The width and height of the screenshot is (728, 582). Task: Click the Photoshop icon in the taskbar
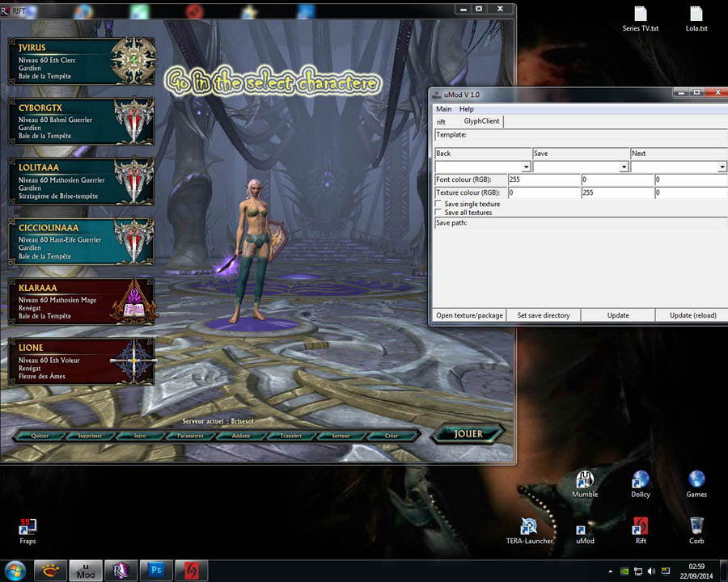pyautogui.click(x=156, y=570)
